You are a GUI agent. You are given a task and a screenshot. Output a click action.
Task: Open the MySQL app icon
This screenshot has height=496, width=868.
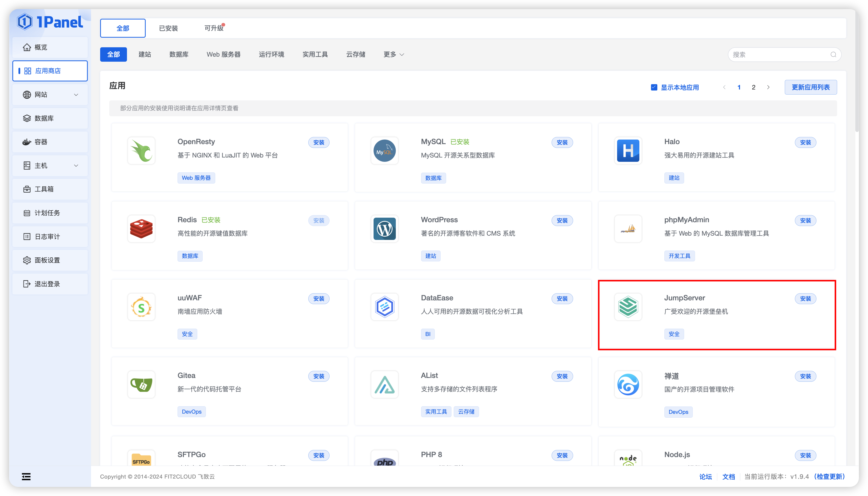click(384, 151)
